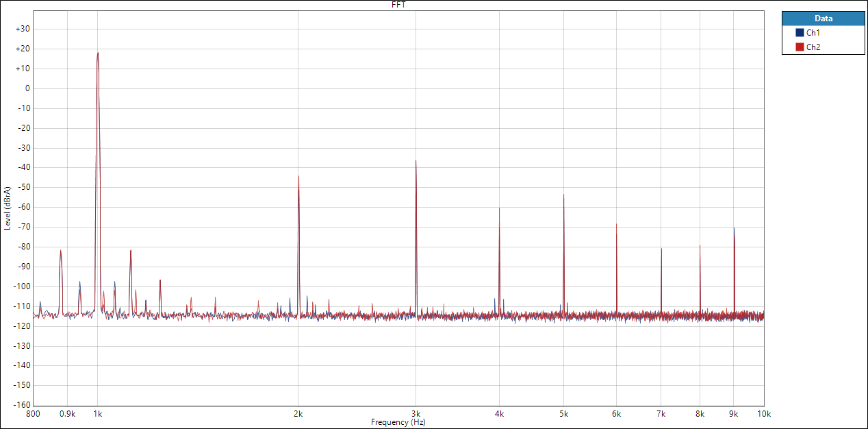Click the FFT graph title

point(398,5)
